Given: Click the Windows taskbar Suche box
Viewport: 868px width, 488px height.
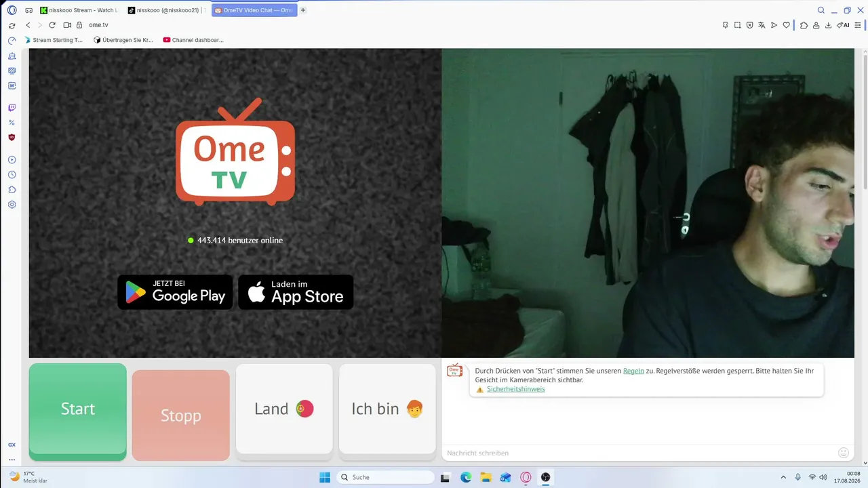Looking at the screenshot, I should [386, 477].
